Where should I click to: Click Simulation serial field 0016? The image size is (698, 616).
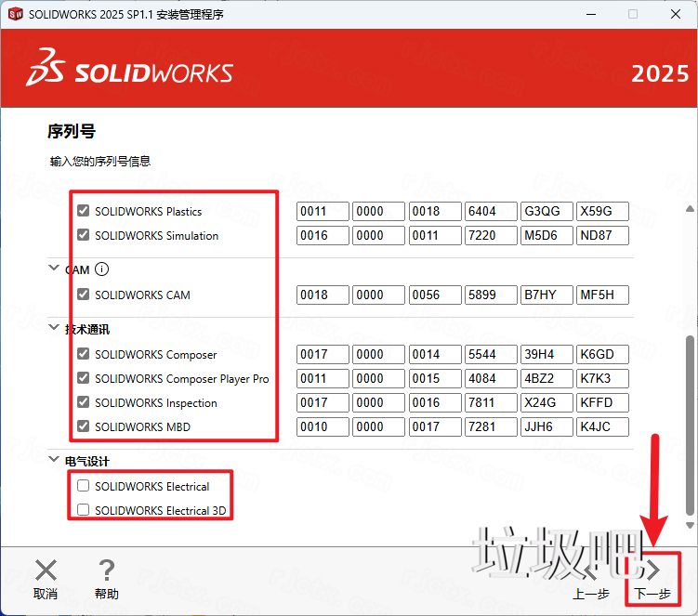tap(323, 235)
